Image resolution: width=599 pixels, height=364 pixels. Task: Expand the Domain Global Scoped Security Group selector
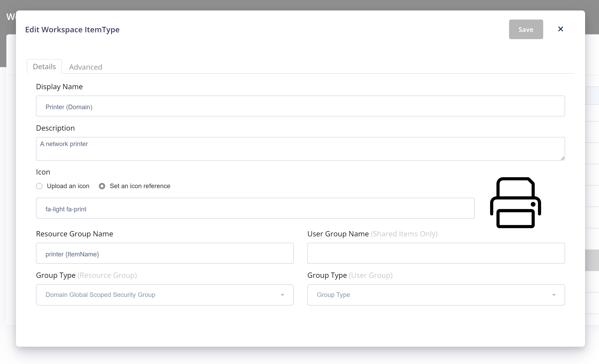point(282,295)
